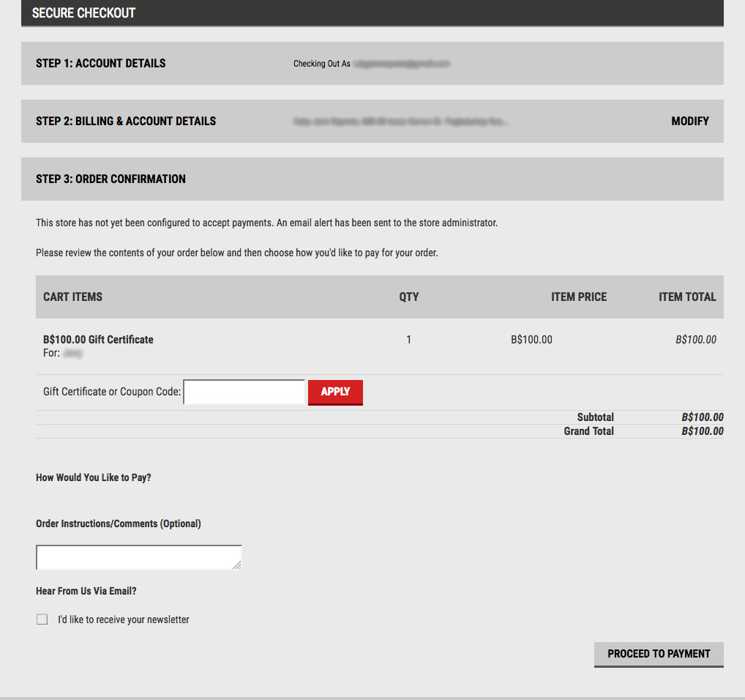Expand the STEP 1: ACCOUNT DETAILS section
Image resolution: width=745 pixels, height=700 pixels.
pyautogui.click(x=100, y=63)
